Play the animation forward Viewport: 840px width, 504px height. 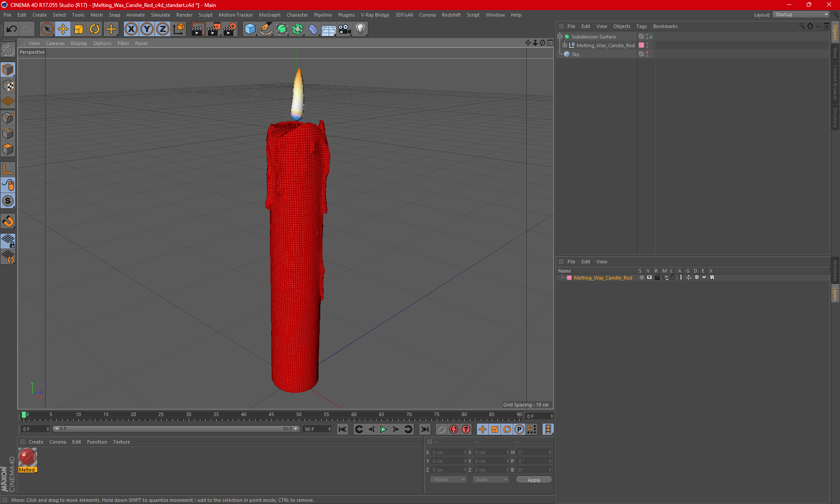tap(383, 429)
